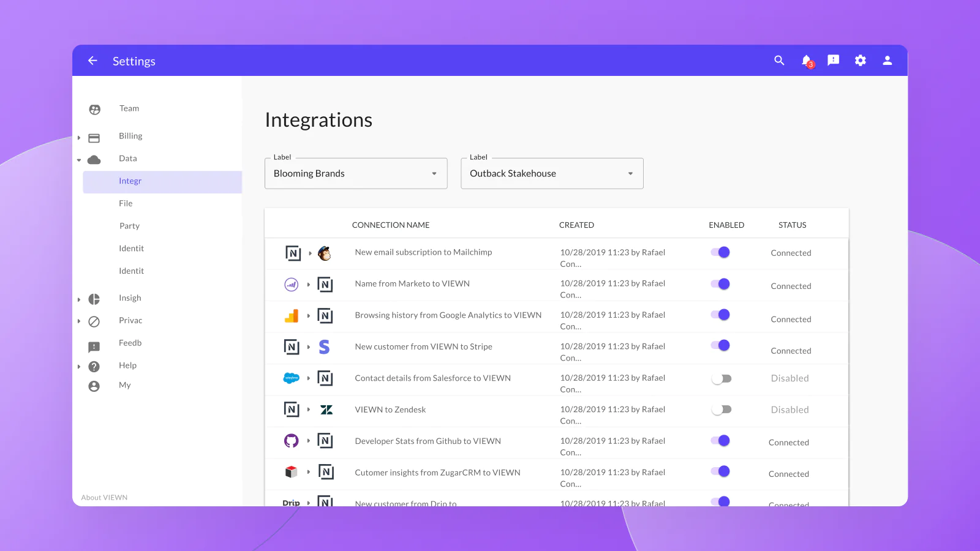Click the back arrow beside Settings

(92, 61)
